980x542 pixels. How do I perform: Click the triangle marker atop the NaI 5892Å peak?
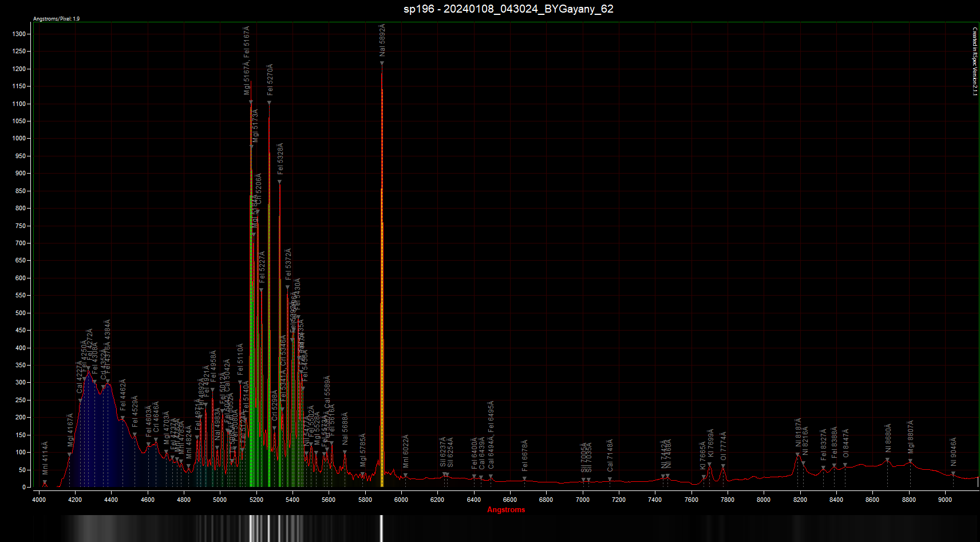[x=382, y=64]
